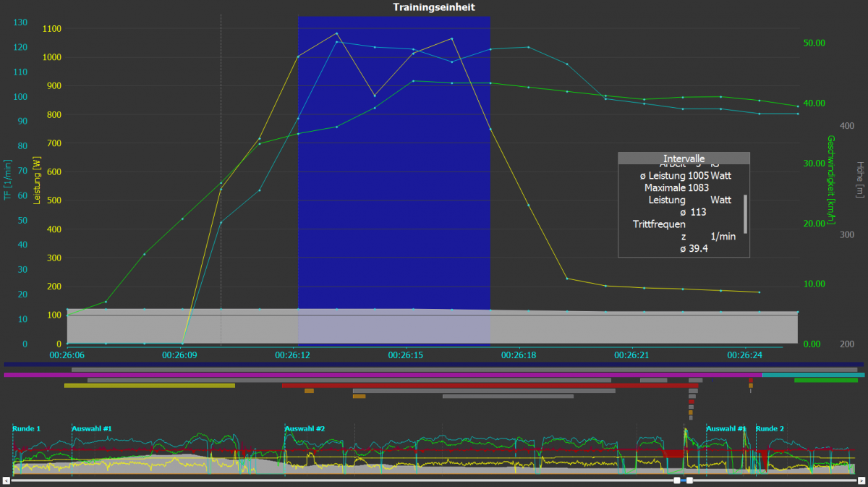Click the teal interval bar at the right
Image resolution: width=868 pixels, height=487 pixels.
(x=812, y=375)
